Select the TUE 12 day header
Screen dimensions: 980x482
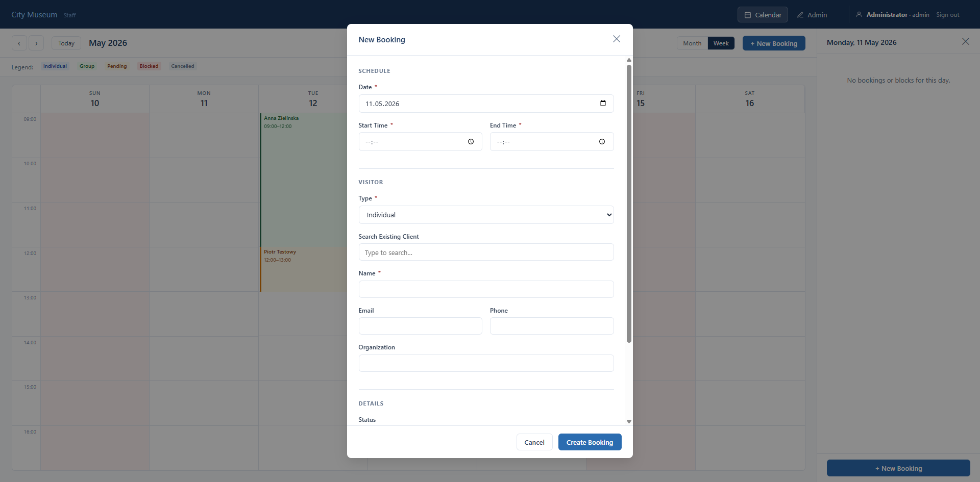point(313,99)
